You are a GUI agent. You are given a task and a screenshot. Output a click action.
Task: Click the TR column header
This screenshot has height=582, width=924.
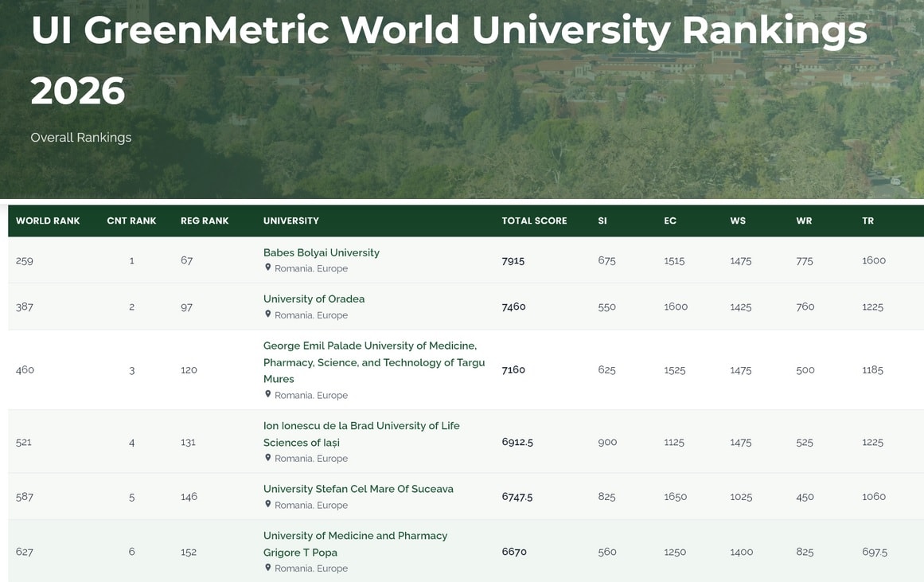coord(867,221)
